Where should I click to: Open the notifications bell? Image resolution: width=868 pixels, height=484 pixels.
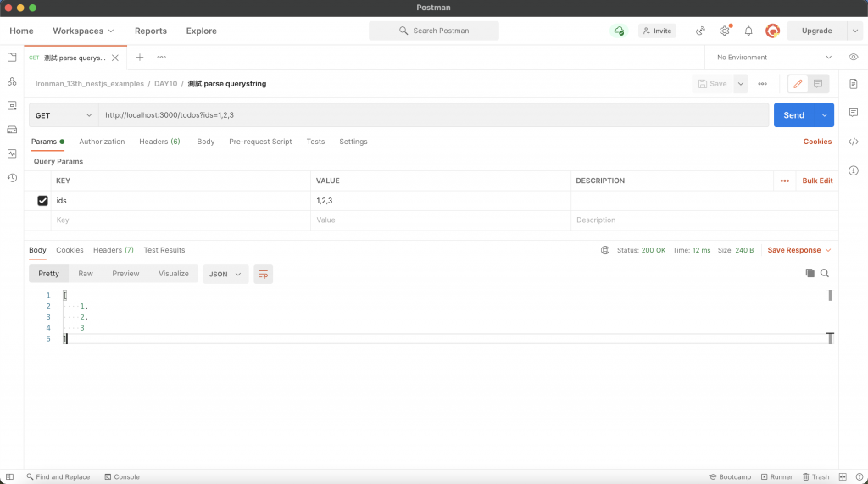click(x=748, y=31)
